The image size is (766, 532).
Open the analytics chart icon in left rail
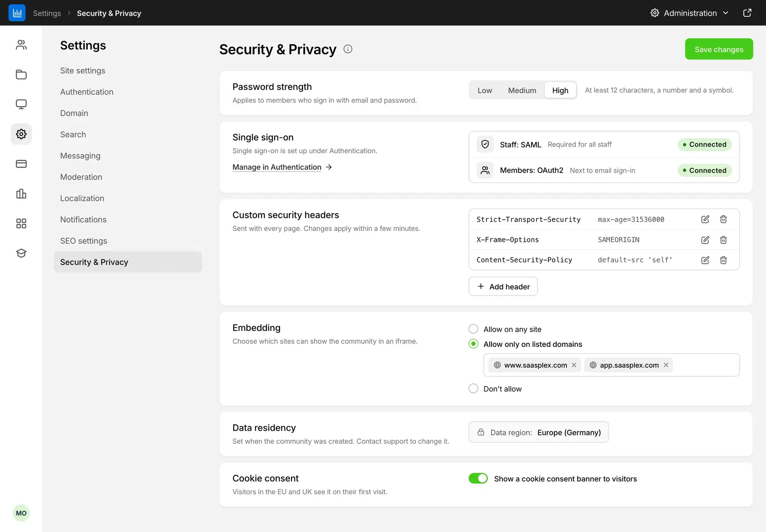pos(21,194)
